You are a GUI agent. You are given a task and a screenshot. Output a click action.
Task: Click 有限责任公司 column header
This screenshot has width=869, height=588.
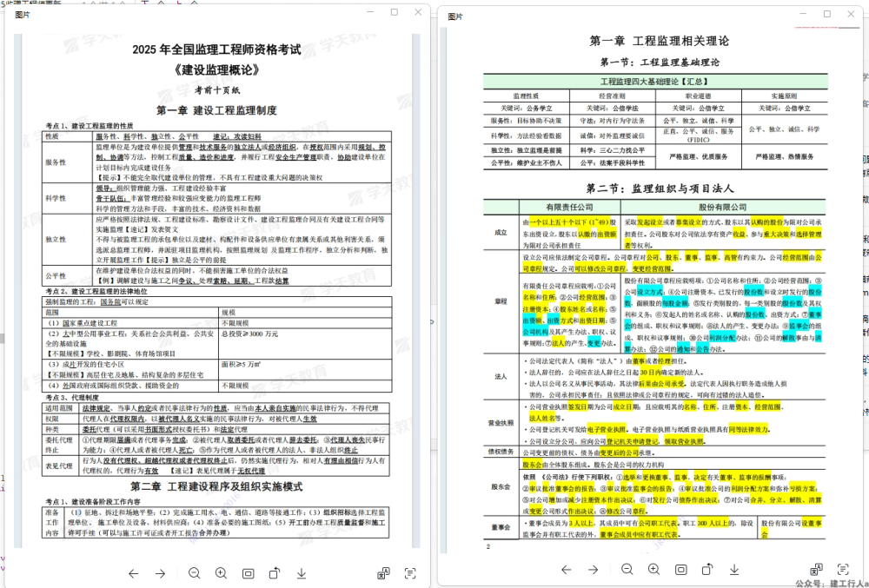coord(569,207)
